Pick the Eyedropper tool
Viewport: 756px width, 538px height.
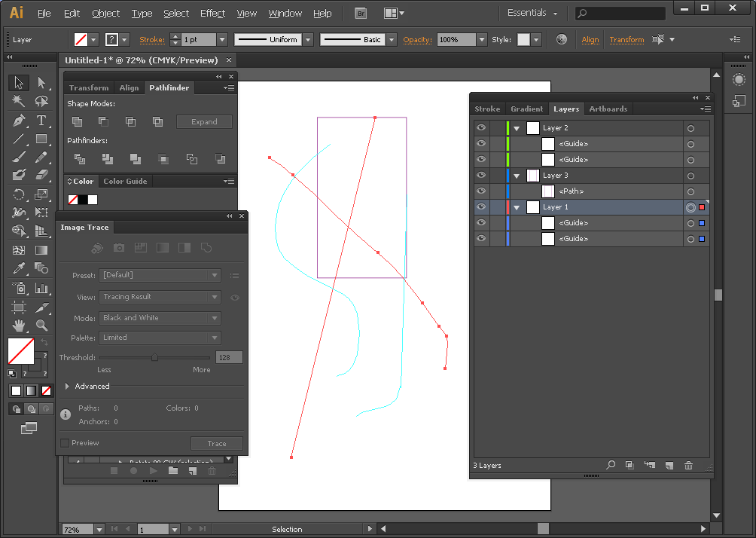point(19,267)
